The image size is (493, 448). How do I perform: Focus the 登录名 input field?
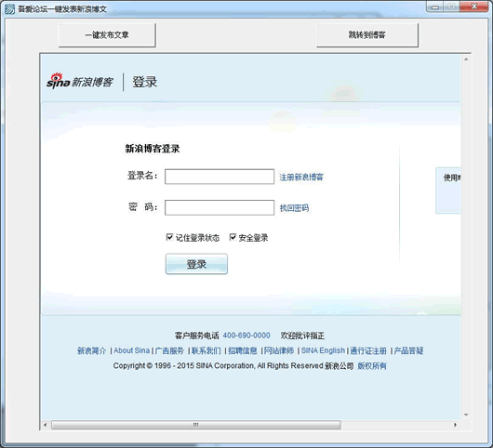[220, 177]
